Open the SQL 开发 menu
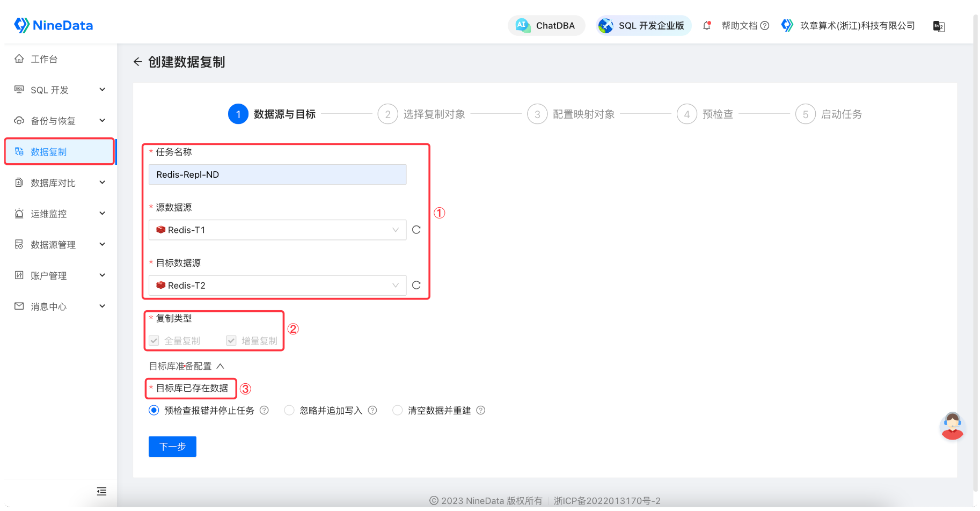 tap(60, 90)
